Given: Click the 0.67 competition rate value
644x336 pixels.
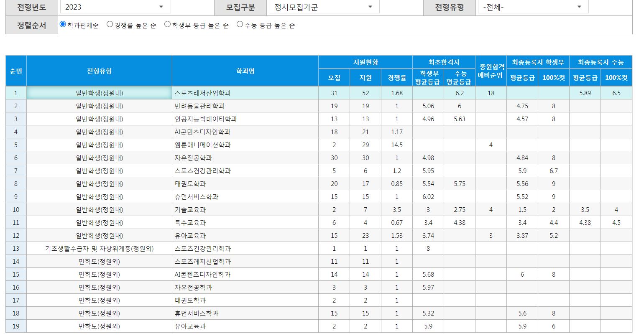Looking at the screenshot, I should [397, 222].
